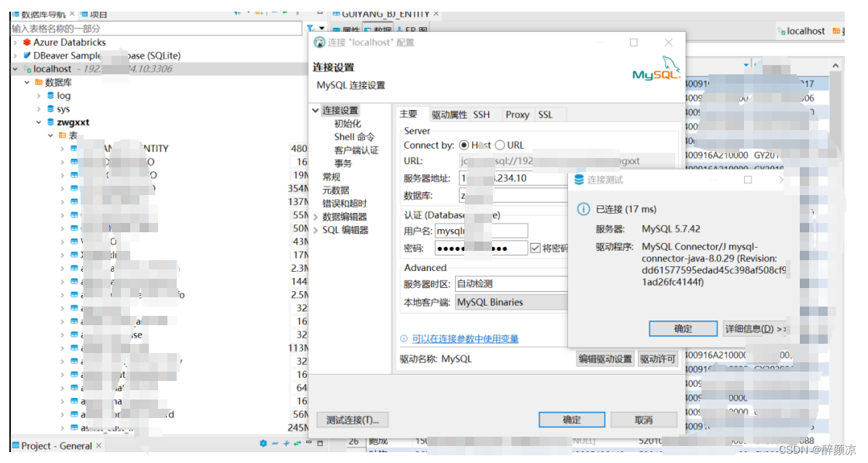This screenshot has width=868, height=463.
Task: Click the navigator filter funnel icon
Action: (x=311, y=28)
